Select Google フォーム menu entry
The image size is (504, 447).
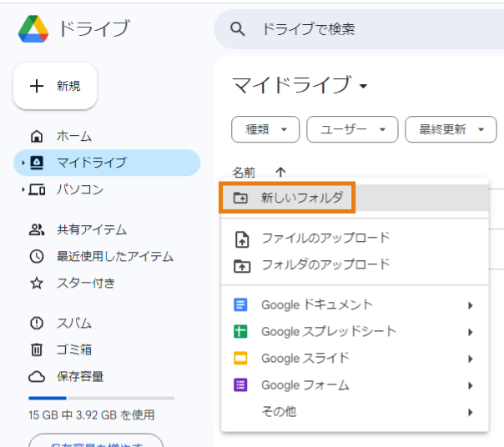(x=355, y=384)
